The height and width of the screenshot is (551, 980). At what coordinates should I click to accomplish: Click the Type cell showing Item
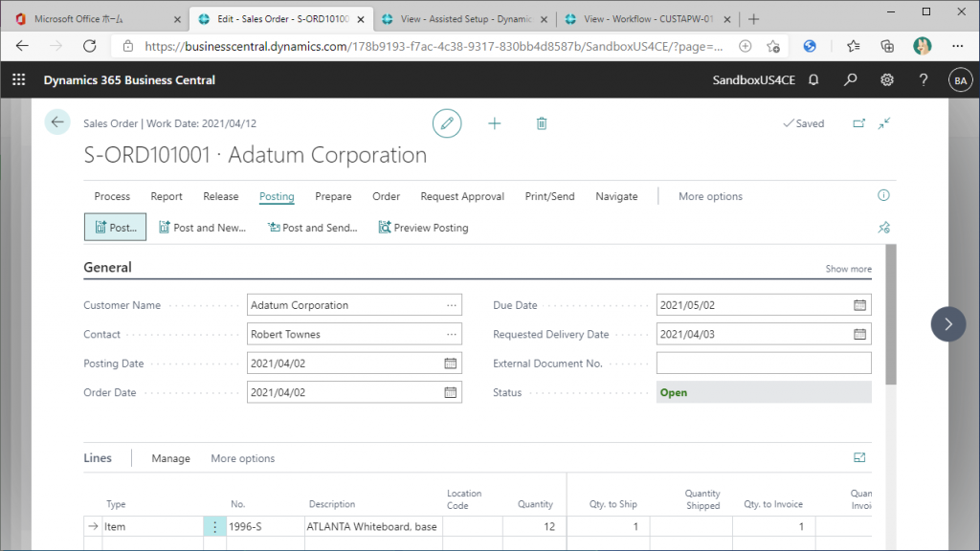(x=152, y=527)
